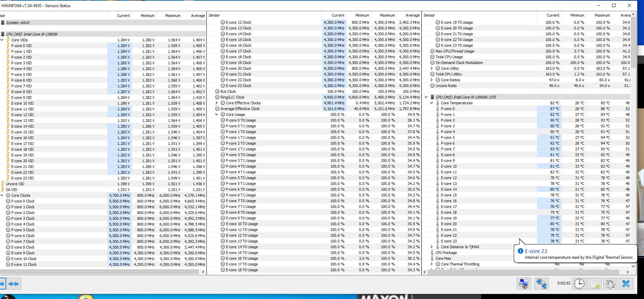Click Sensor column header in middle panel
This screenshot has width=644, height=299.
click(x=265, y=15)
